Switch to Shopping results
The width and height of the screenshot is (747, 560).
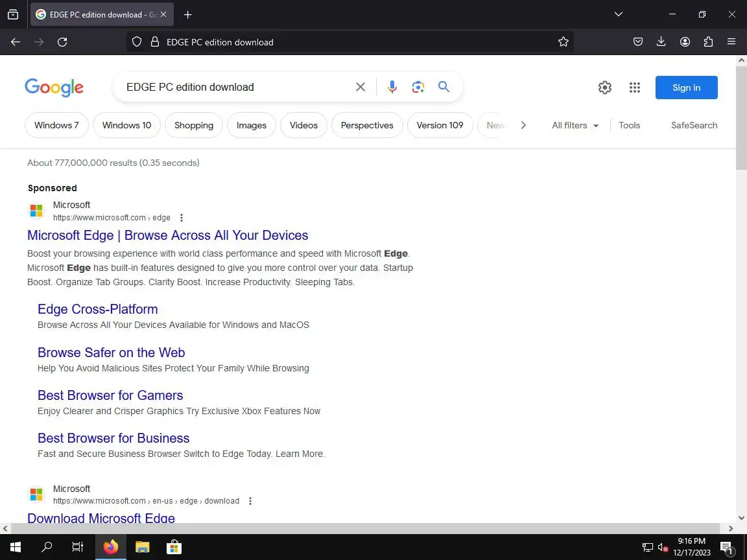pyautogui.click(x=194, y=125)
